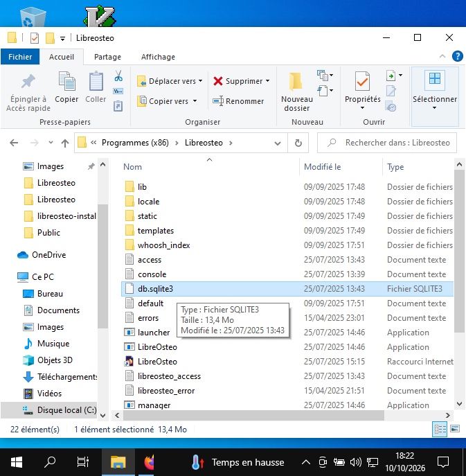Expand the Déplacer vers dropdown

[201, 81]
